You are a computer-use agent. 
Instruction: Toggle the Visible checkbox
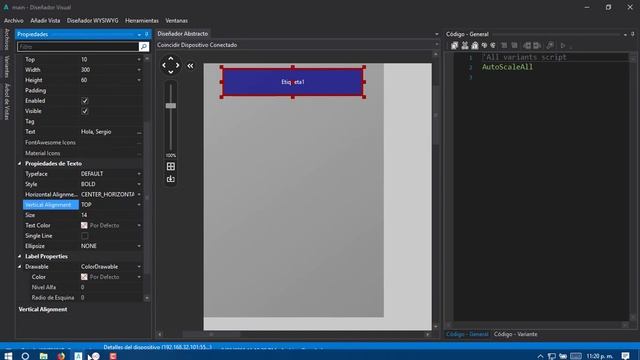point(84,111)
